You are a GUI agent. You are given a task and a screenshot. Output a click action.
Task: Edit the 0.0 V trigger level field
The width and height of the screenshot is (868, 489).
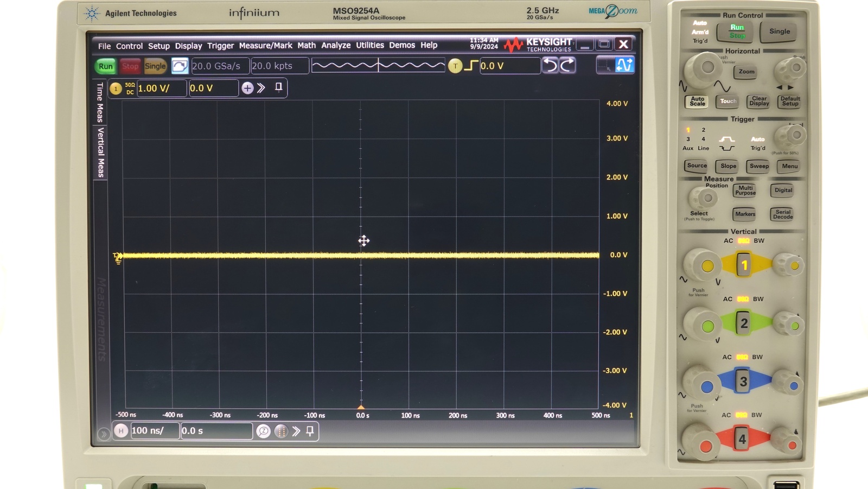(x=510, y=66)
